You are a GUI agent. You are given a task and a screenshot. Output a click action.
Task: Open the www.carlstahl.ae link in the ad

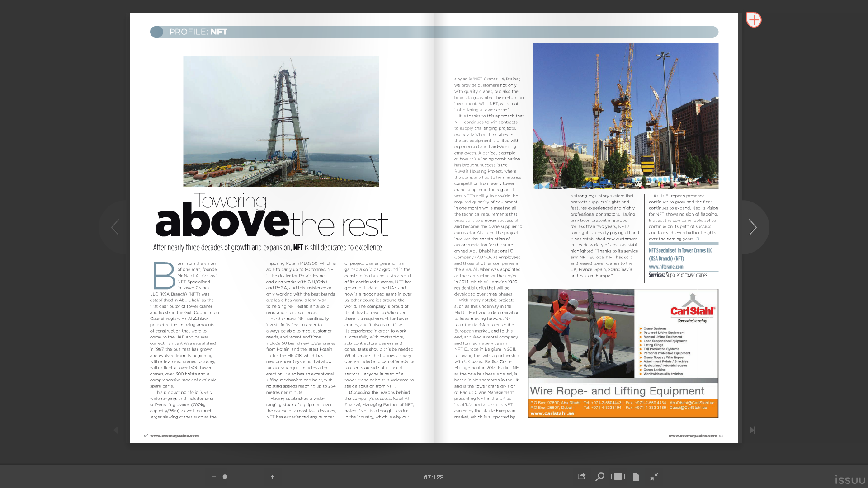point(552,413)
